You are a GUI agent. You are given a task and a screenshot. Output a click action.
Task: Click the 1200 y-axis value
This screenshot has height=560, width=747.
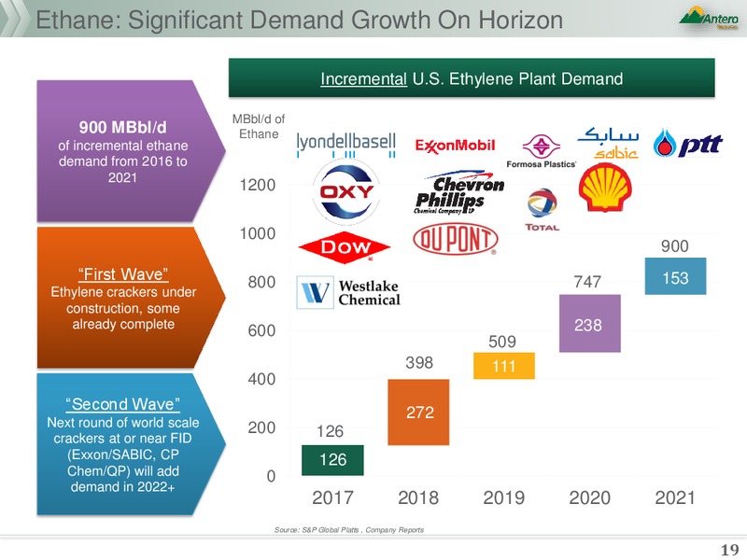coord(258,185)
